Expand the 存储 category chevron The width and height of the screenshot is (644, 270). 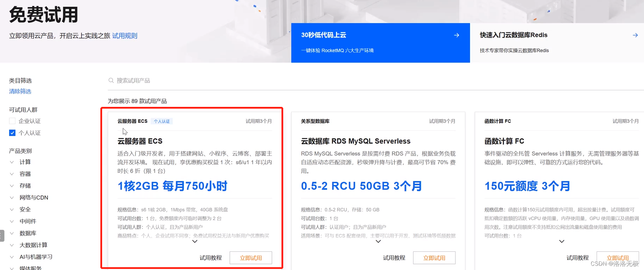12,186
